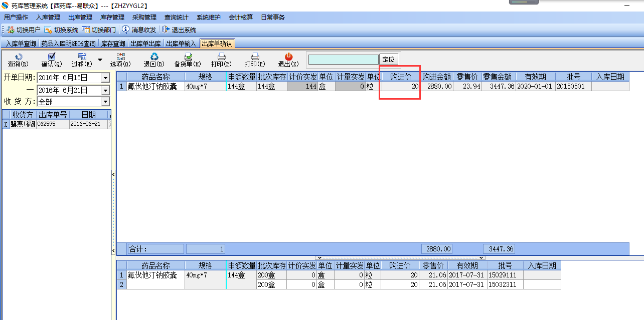Open the 日常事务 menu
Viewport: 644px width, 320px height.
click(x=273, y=18)
